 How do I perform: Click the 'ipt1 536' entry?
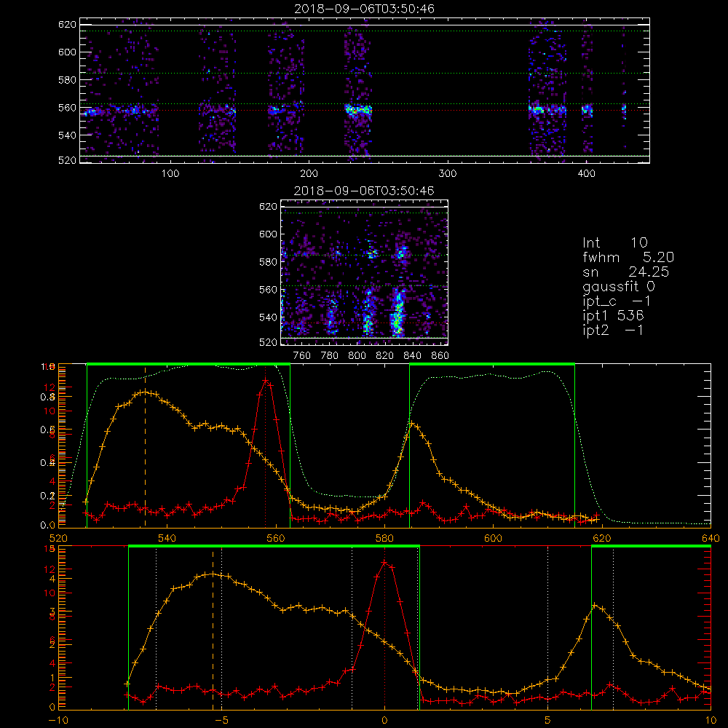click(x=613, y=316)
